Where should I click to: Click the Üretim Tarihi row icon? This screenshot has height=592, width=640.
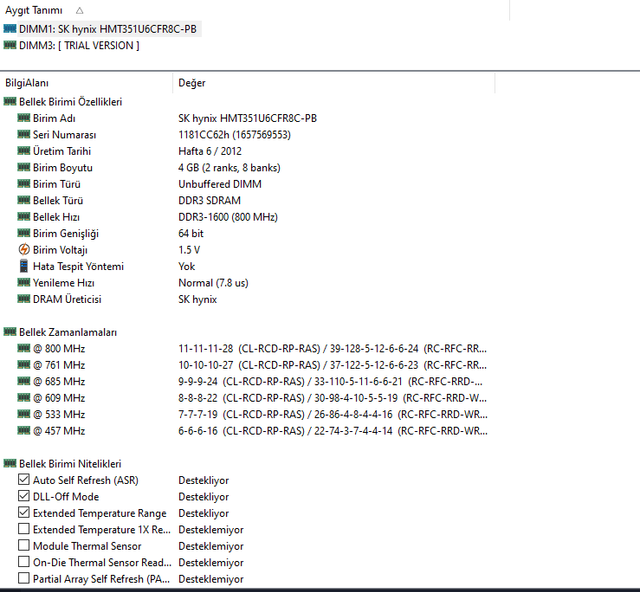click(24, 151)
